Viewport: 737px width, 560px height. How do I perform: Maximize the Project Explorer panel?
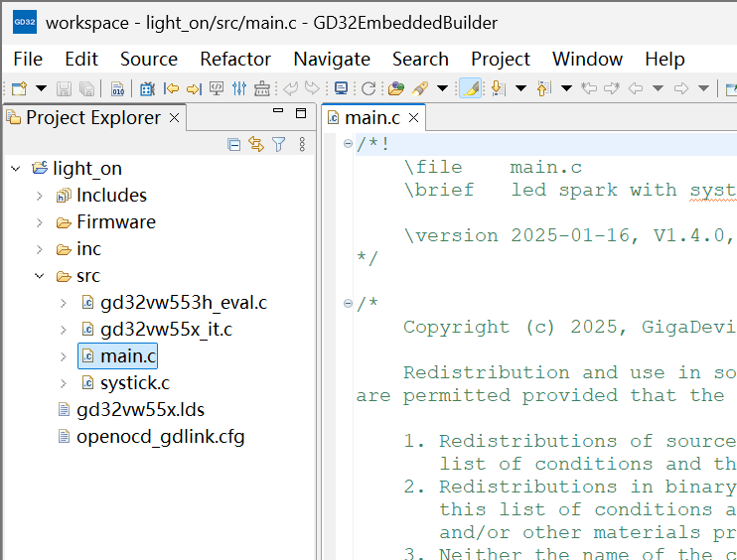(x=301, y=113)
